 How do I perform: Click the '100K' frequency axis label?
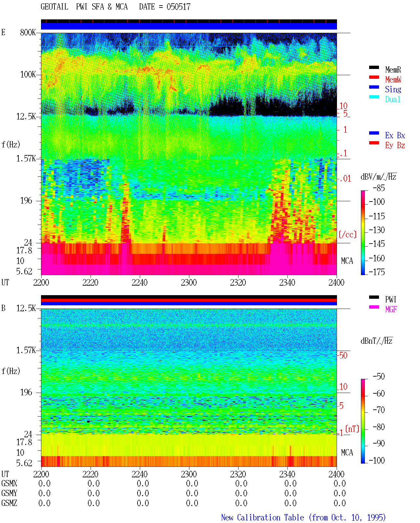pos(28,75)
